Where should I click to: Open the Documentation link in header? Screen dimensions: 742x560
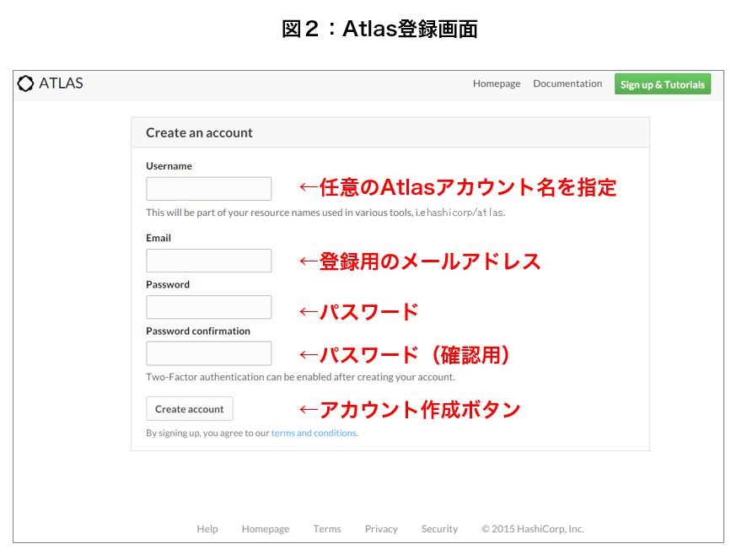pyautogui.click(x=567, y=83)
